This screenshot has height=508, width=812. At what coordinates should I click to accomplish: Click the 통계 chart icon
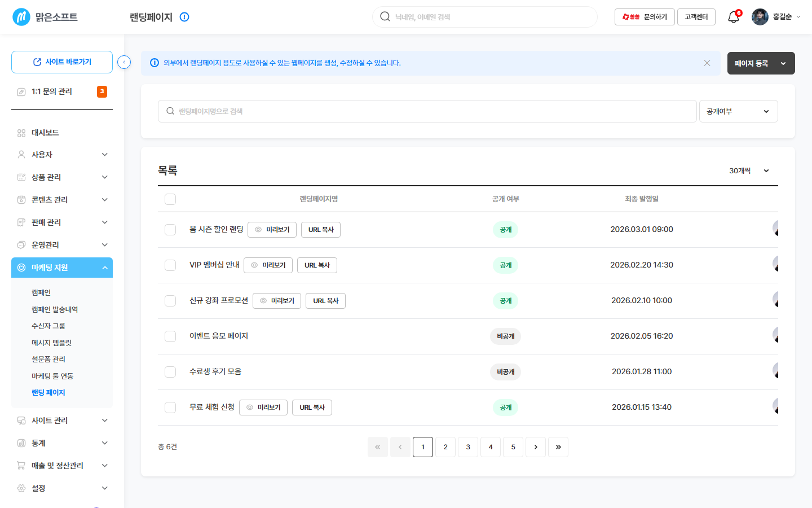[21, 443]
